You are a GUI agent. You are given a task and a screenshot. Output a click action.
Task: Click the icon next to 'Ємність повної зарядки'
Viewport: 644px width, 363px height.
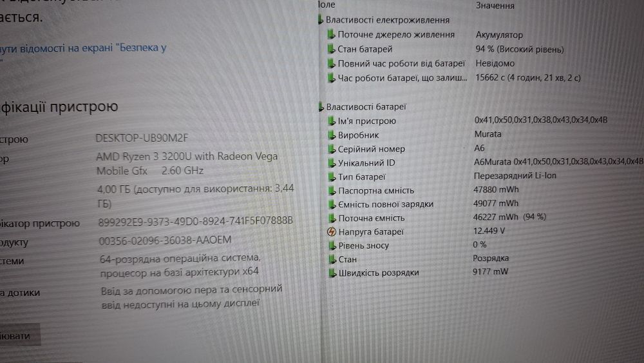pos(332,204)
